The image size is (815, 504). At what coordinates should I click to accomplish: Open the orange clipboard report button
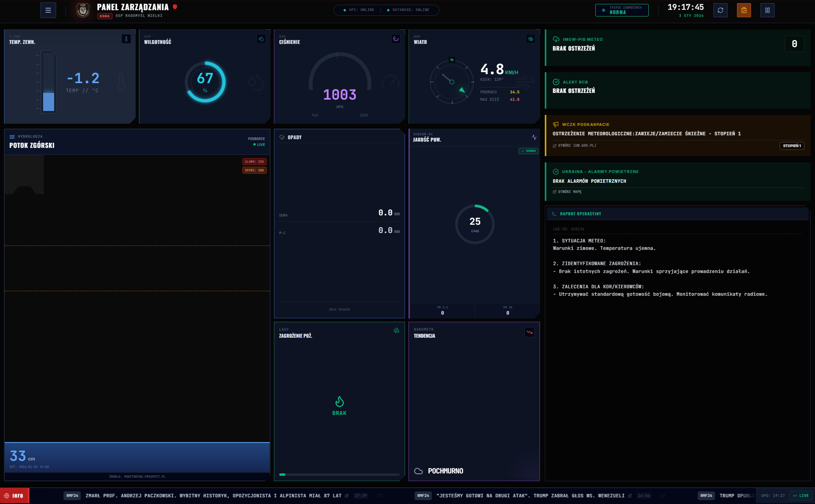[744, 10]
